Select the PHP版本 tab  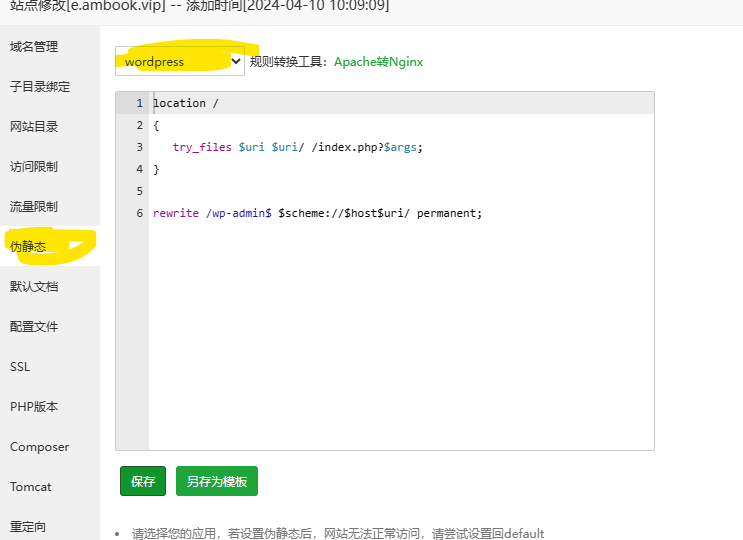[34, 407]
